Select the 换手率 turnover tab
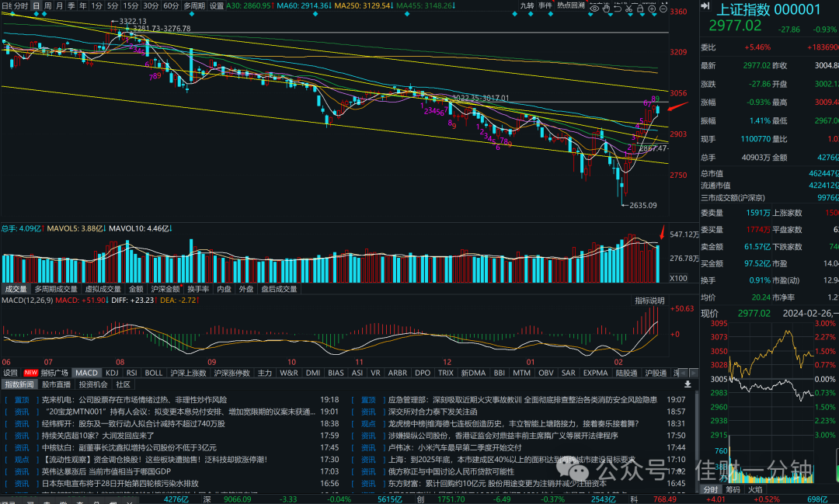The height and width of the screenshot is (504, 839). tap(199, 289)
